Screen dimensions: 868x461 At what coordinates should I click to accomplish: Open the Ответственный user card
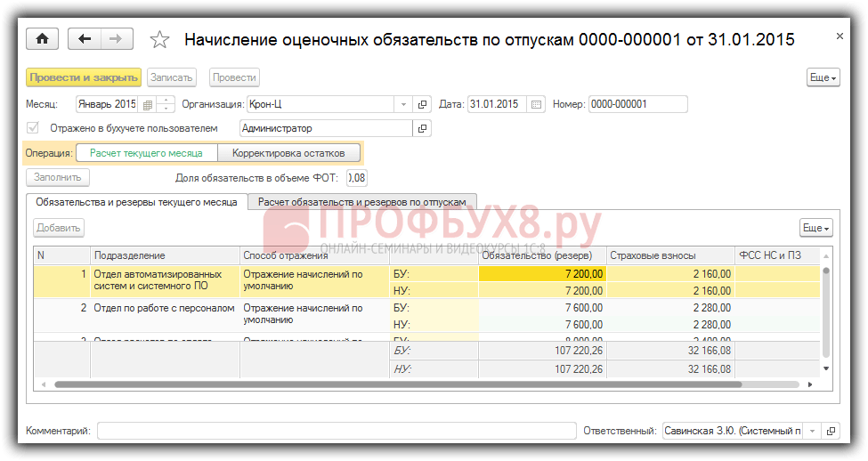pyautogui.click(x=831, y=431)
